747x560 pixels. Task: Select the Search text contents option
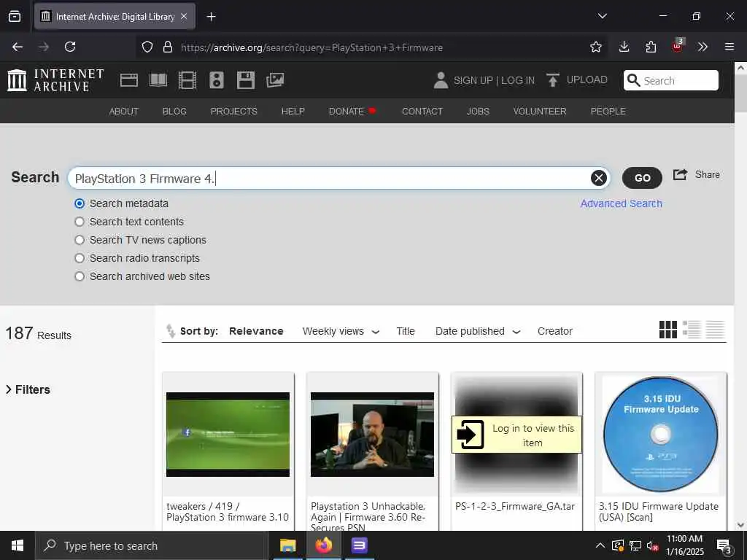click(x=80, y=222)
